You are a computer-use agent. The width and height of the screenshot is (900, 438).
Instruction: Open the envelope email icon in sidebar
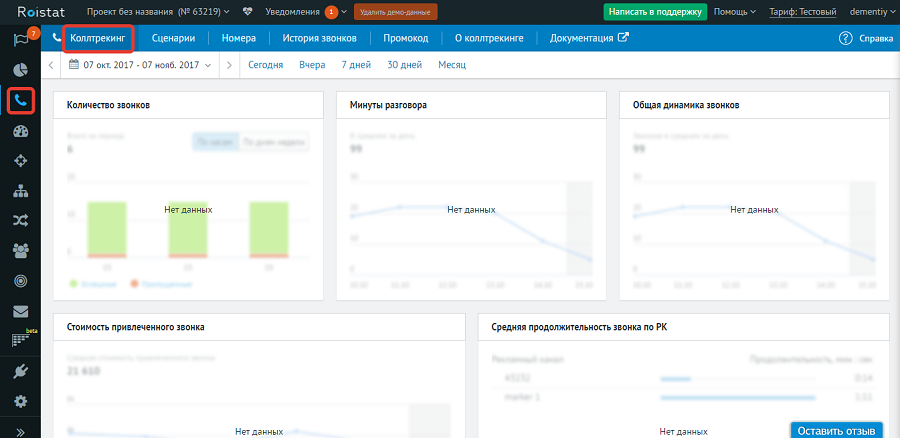(x=20, y=311)
